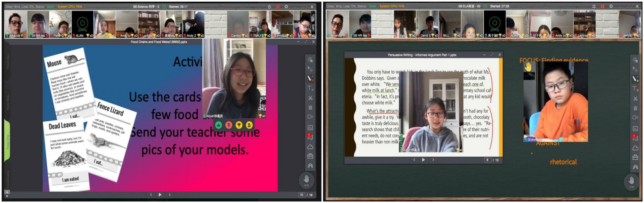Open settings gear in ELA window
Screen dimensions: 644x203
pos(611,6)
